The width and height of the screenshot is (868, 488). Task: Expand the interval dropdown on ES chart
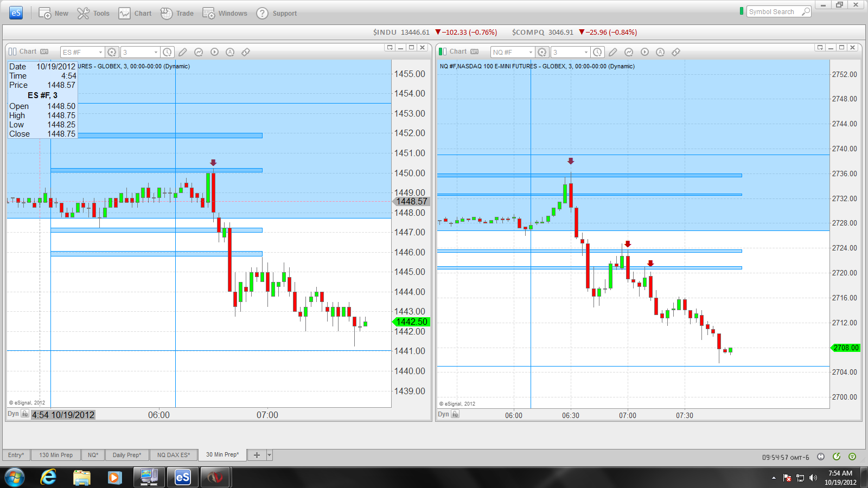click(x=156, y=52)
